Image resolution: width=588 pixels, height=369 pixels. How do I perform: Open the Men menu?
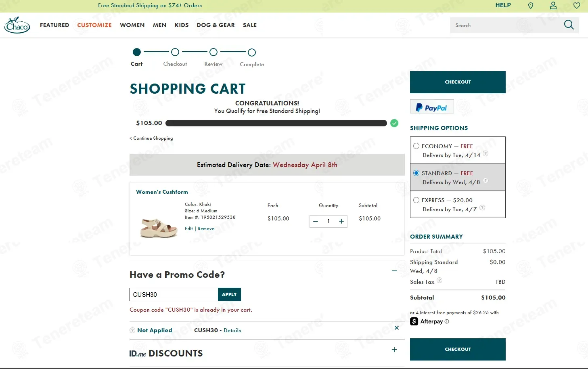point(159,25)
